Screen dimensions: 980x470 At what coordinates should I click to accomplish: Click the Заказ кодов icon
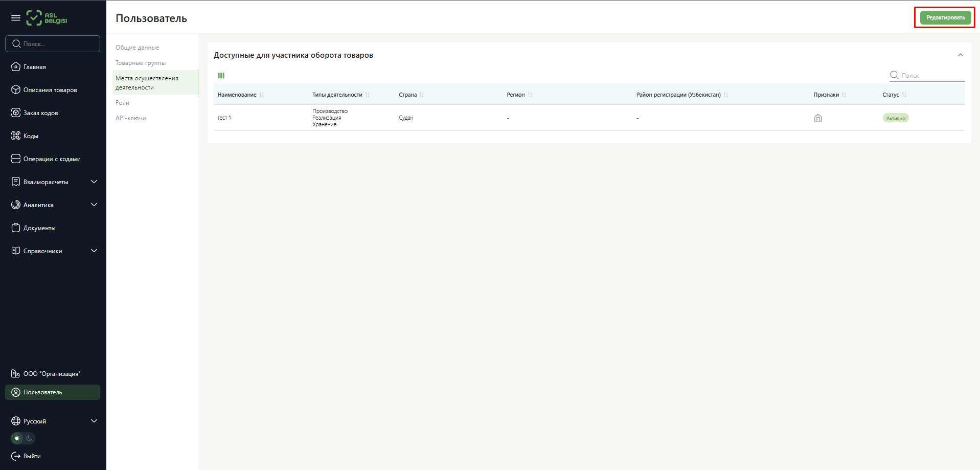16,113
